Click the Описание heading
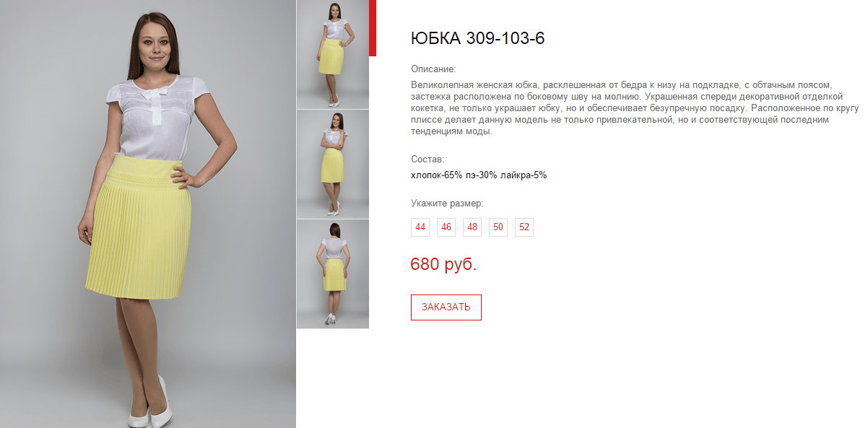Screen dimensions: 868x428 433,69
